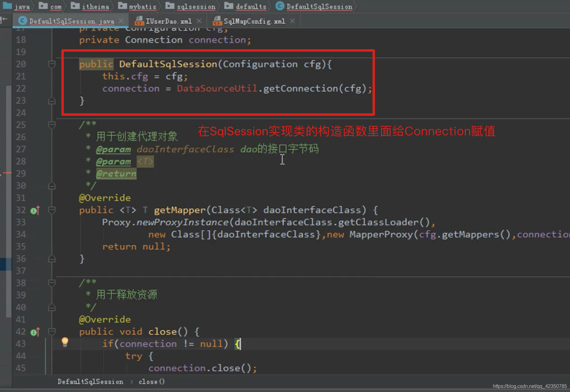Click the newProxyInstance method call
This screenshot has height=392, width=570.
[x=182, y=222]
